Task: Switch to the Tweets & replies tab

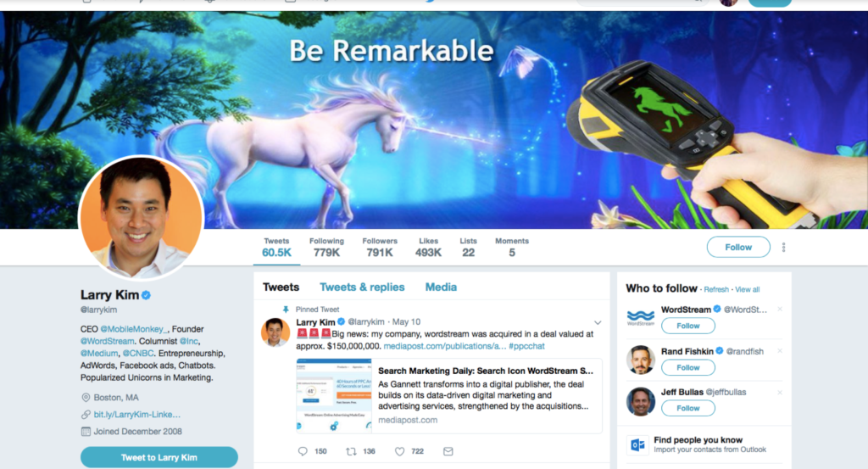Action: coord(362,287)
